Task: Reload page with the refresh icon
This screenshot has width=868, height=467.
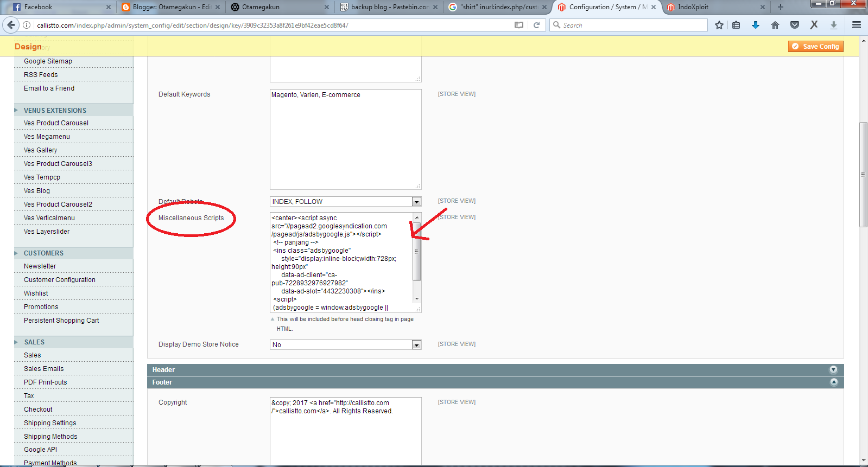Action: [536, 25]
